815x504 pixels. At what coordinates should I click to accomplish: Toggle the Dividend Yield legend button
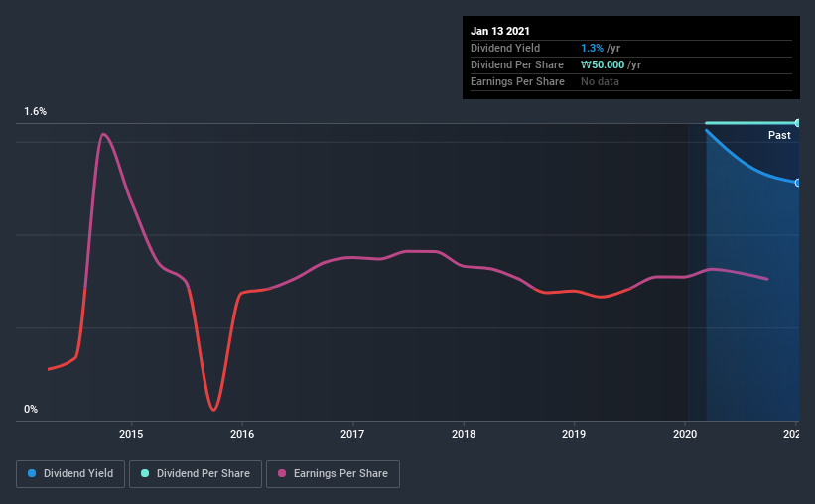click(70, 474)
